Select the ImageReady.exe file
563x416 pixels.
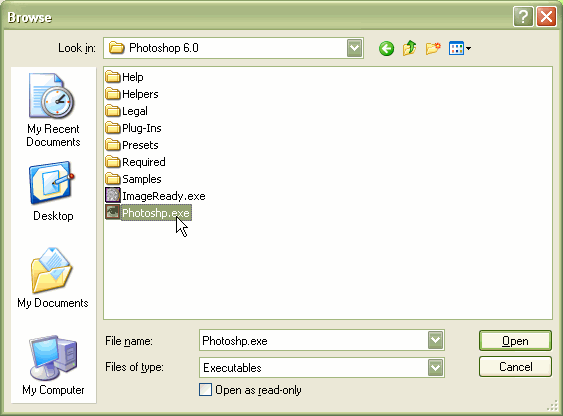pyautogui.click(x=155, y=196)
